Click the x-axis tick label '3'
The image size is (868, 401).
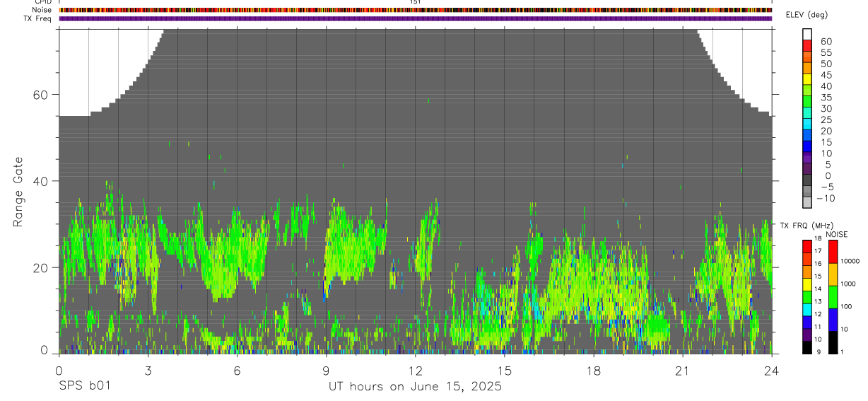[148, 371]
